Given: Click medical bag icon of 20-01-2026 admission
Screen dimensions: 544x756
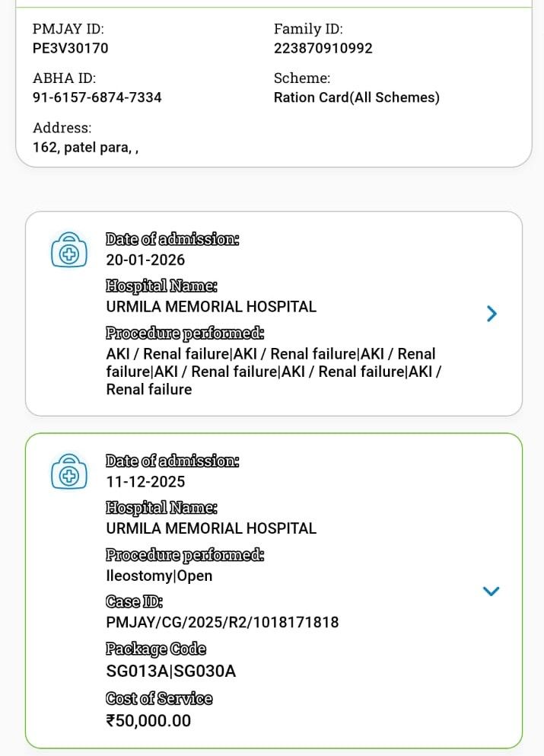Looking at the screenshot, I should pos(69,250).
